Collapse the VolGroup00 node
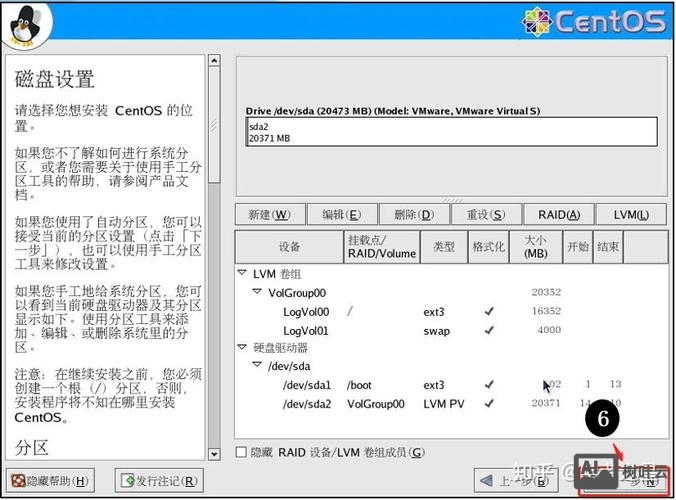676x500 pixels. point(257,292)
